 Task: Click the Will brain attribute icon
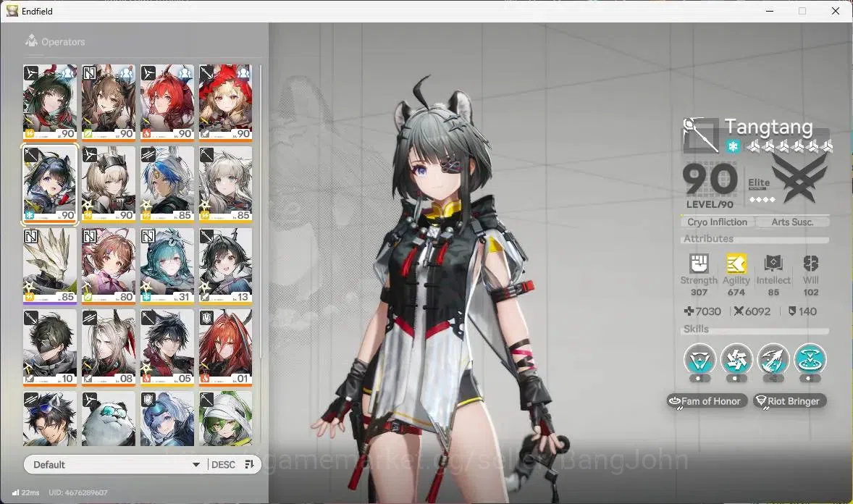810,264
